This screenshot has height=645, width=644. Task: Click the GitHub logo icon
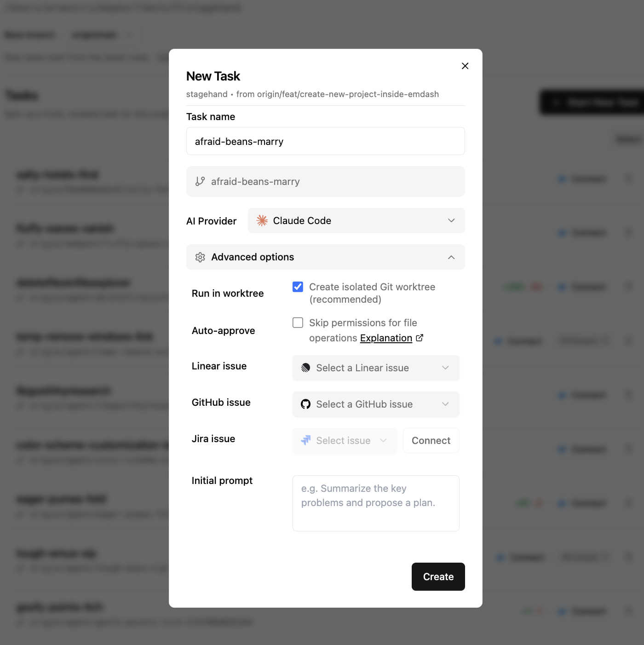point(306,404)
